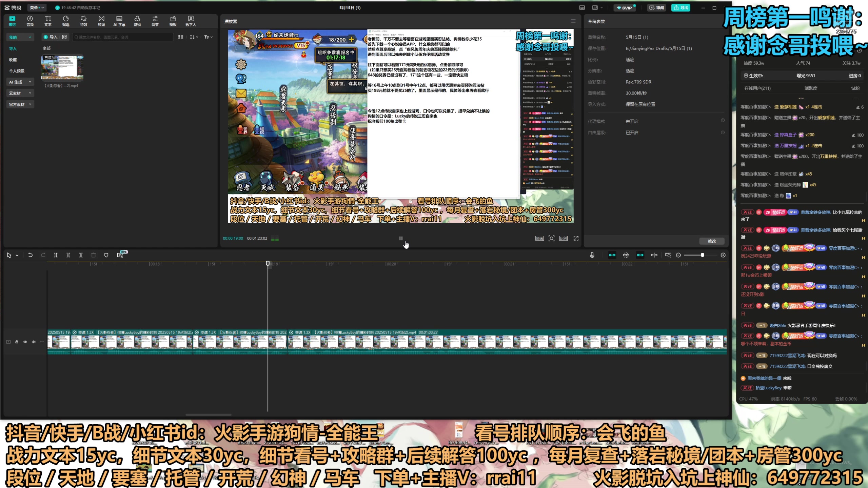The height and width of the screenshot is (488, 868).
Task: Select the 火影忍者 mp4 media thumbnail
Action: (x=62, y=67)
